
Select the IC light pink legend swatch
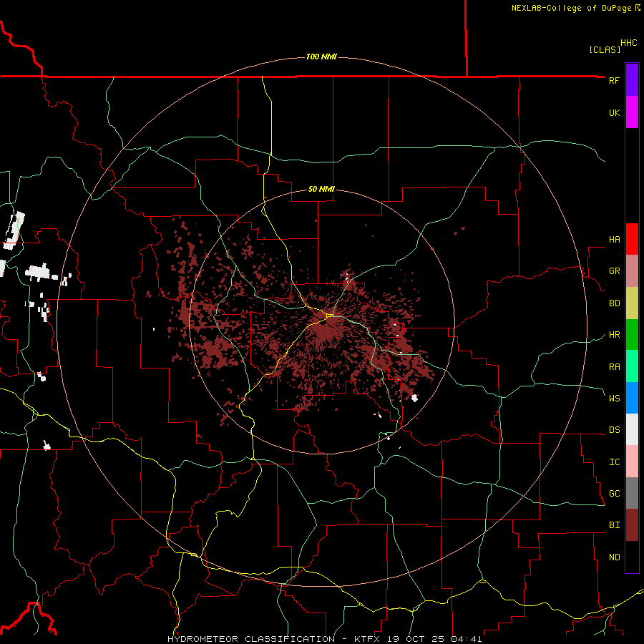(632, 462)
